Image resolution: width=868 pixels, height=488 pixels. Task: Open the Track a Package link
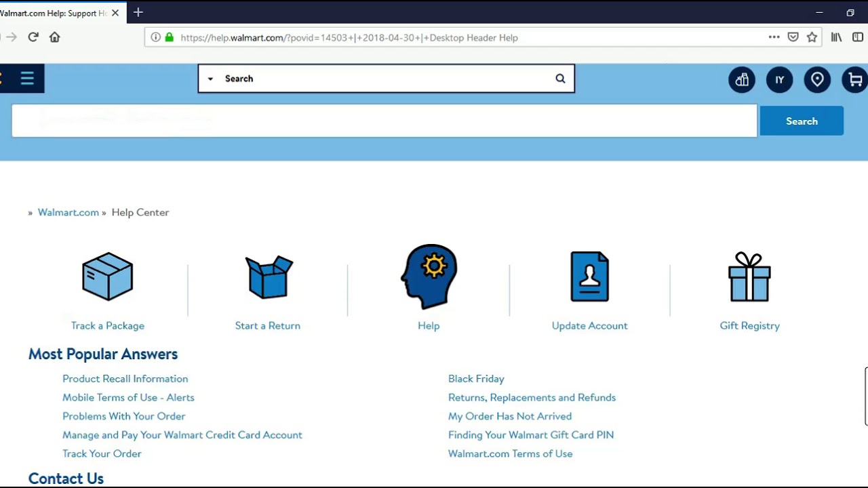108,325
